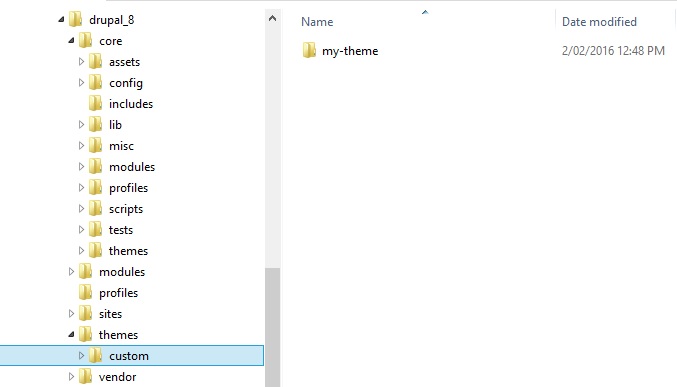This screenshot has width=677, height=387.
Task: Collapse the drupal_8 tree node
Action: [x=61, y=19]
